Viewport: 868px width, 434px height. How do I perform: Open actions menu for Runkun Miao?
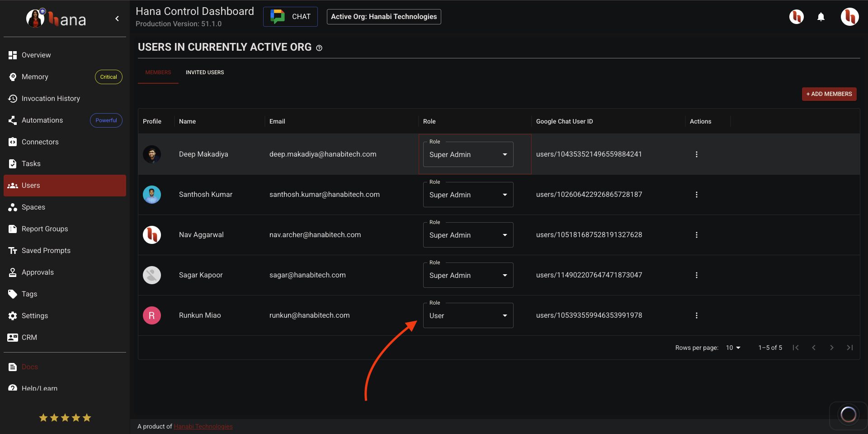(x=697, y=315)
